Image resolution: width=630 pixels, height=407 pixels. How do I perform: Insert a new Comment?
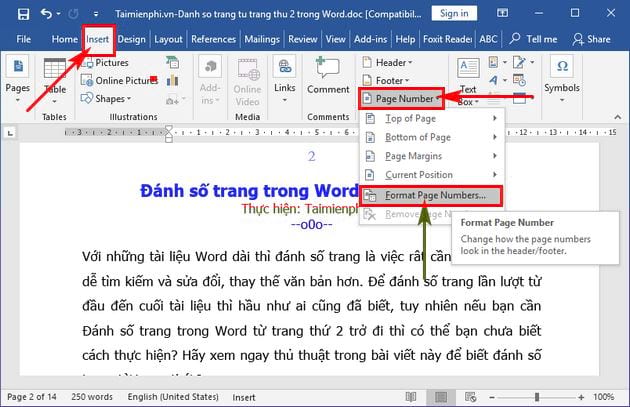pyautogui.click(x=328, y=76)
